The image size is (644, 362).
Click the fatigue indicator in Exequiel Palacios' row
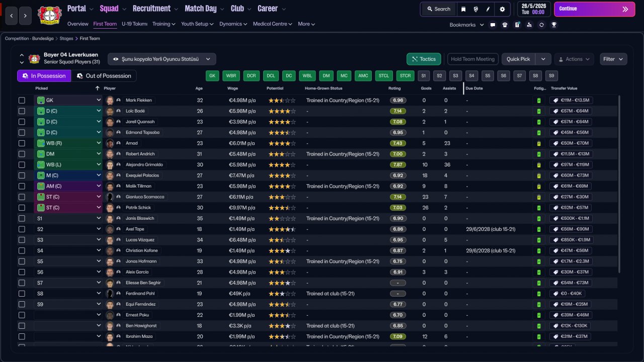coord(539,175)
